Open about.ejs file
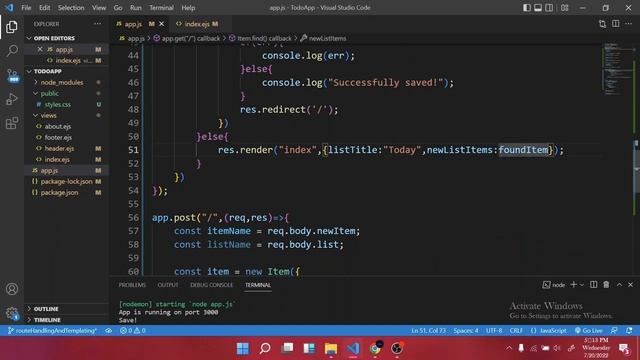The height and width of the screenshot is (360, 640). pyautogui.click(x=58, y=127)
